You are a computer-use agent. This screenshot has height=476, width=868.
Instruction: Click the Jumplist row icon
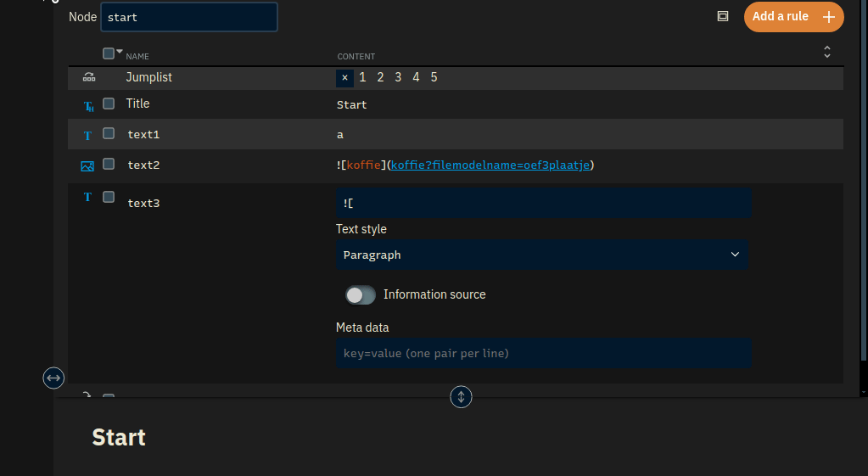[88, 77]
